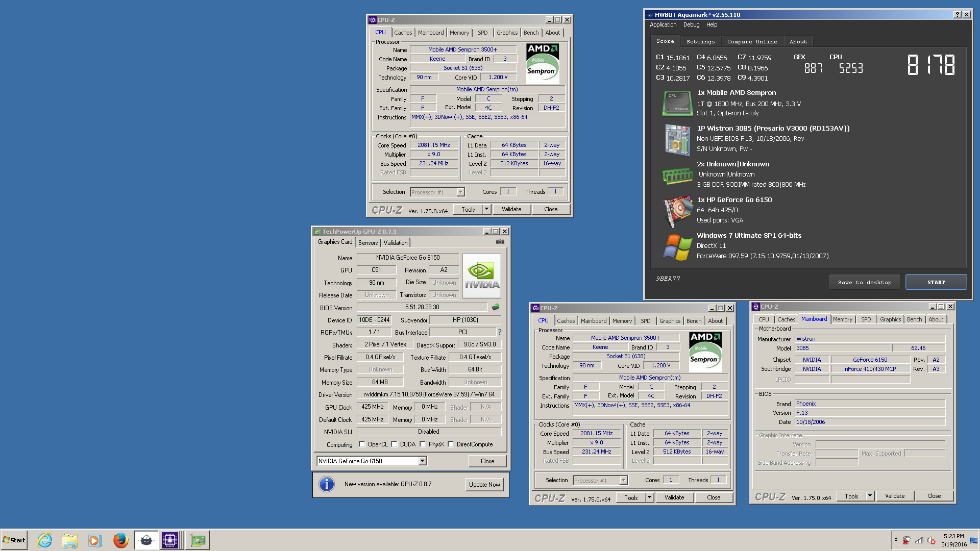980x551 pixels.
Task: Switch to Validation tab in GPU-Z
Action: click(x=396, y=243)
